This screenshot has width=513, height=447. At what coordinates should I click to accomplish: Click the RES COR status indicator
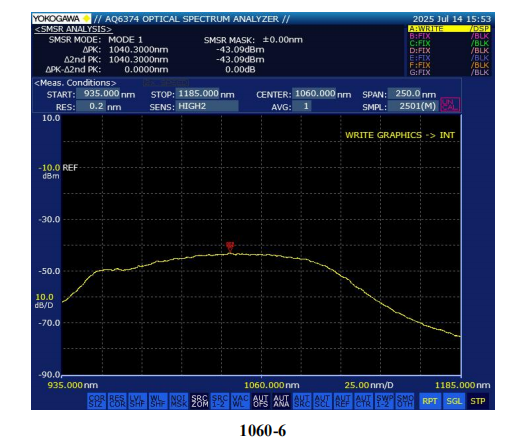point(117,401)
